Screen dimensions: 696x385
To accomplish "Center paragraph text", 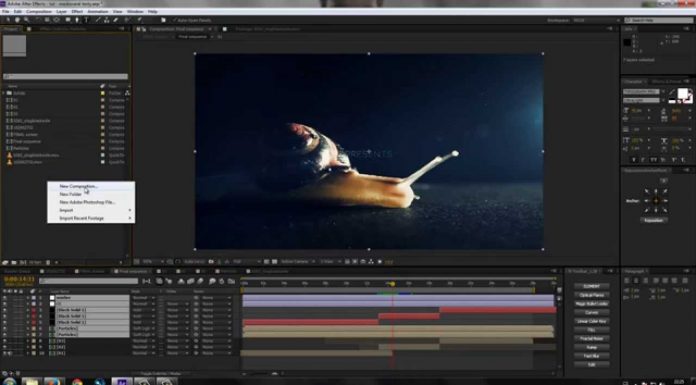I will (x=637, y=281).
